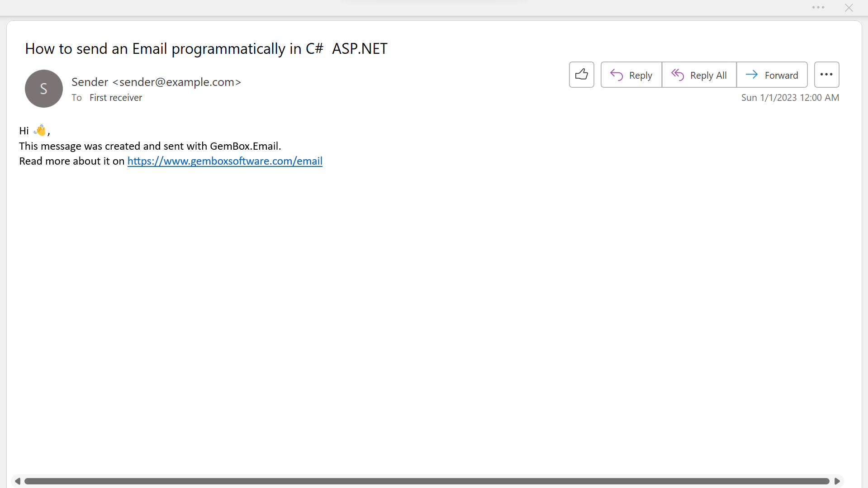This screenshot has height=488, width=868.
Task: Click the email subject heading
Action: click(206, 49)
